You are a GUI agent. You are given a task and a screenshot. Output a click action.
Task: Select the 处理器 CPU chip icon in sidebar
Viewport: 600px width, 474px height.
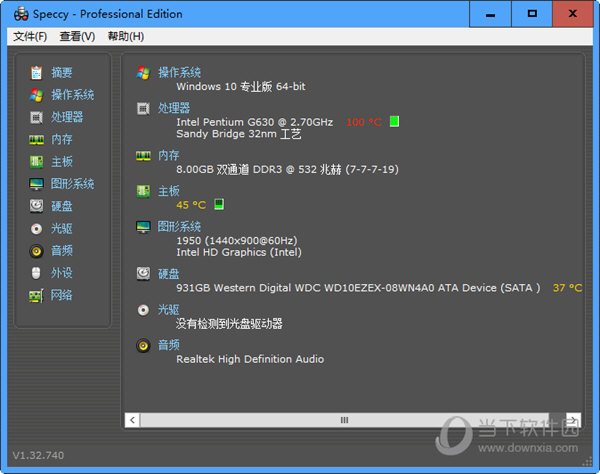(36, 117)
